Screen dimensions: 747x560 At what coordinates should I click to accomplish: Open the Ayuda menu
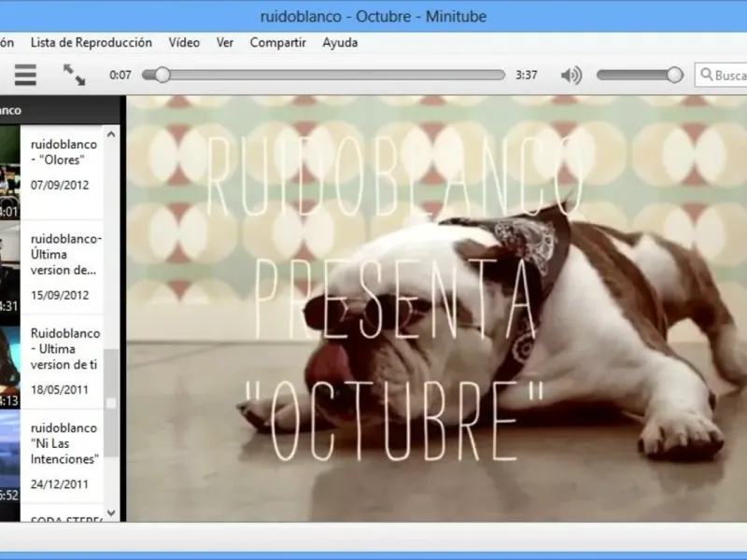(x=340, y=42)
